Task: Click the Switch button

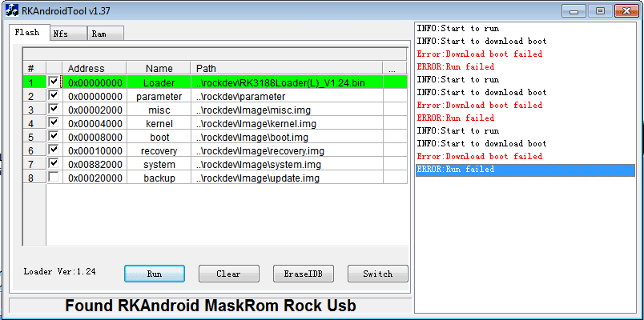Action: pyautogui.click(x=378, y=274)
